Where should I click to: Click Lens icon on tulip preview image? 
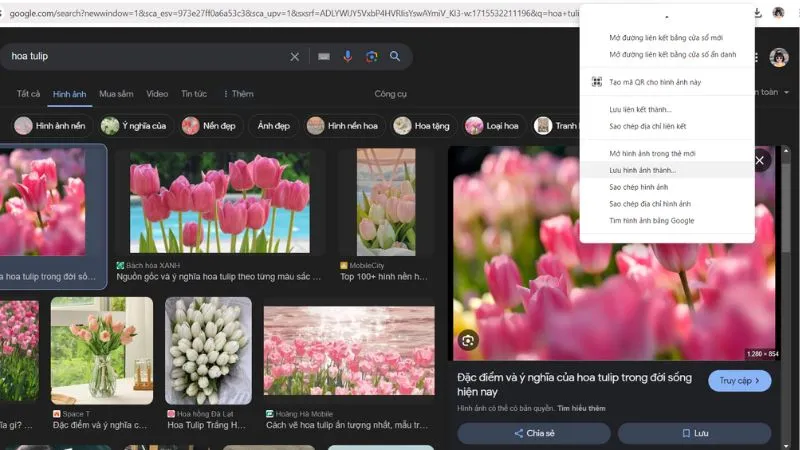(x=467, y=341)
